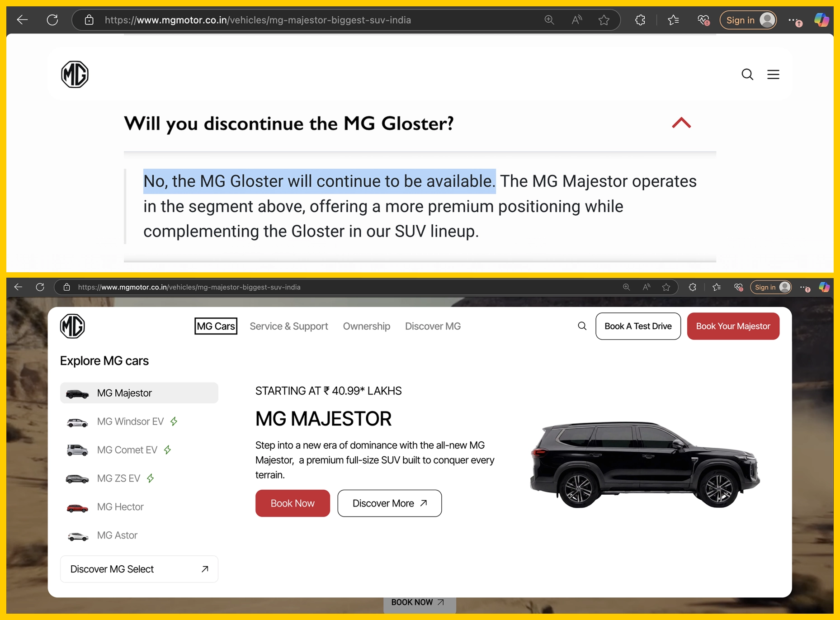Reload page in bottom browser window

tap(40, 287)
